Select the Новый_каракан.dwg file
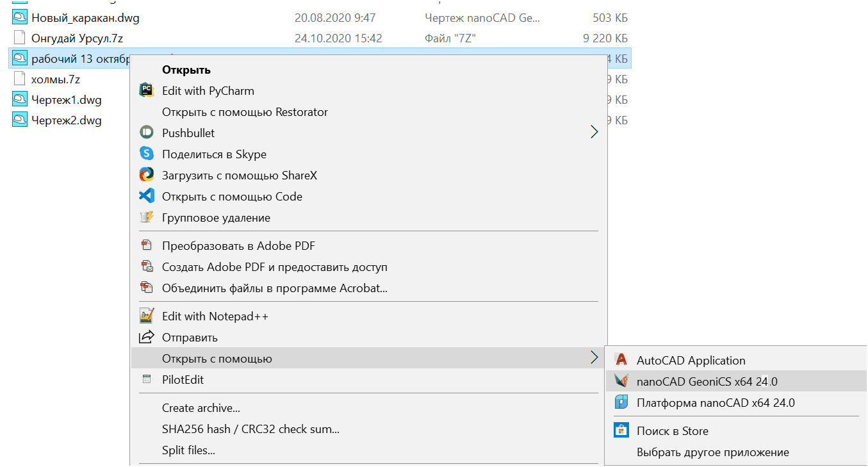868x467 pixels. [85, 18]
